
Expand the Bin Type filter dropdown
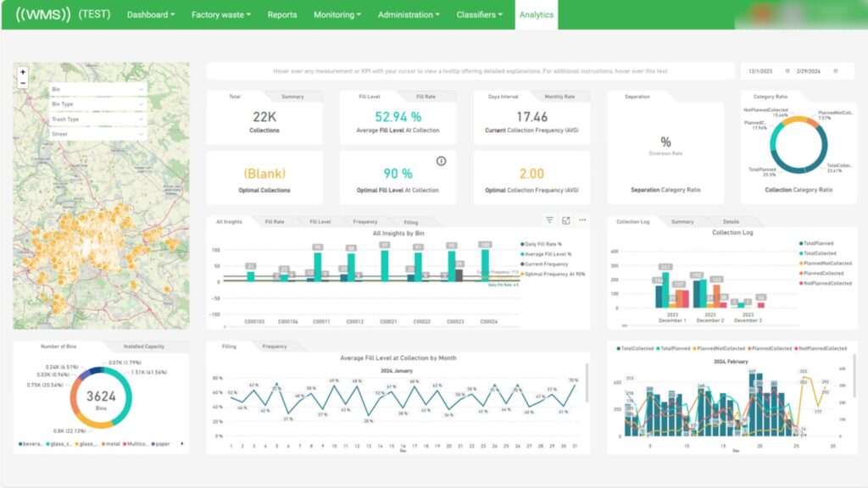click(98, 104)
